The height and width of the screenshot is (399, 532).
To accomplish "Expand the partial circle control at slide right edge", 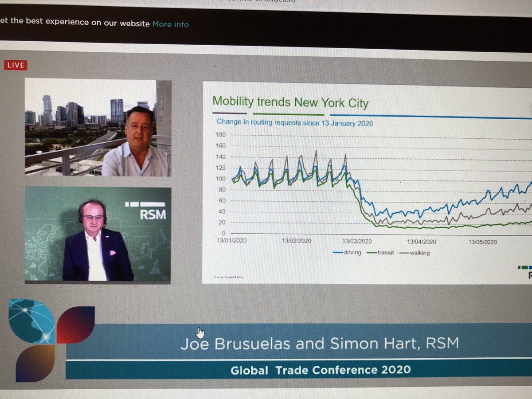I will (529, 109).
